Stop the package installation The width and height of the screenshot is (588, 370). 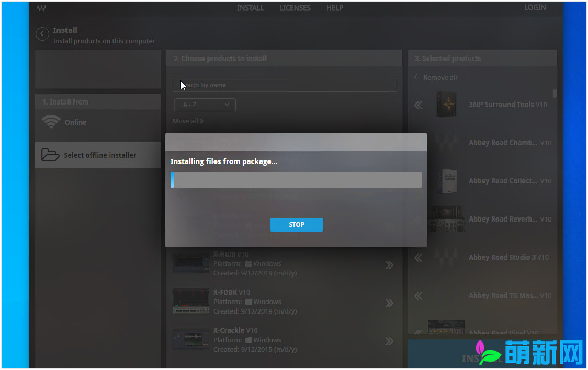pos(296,224)
